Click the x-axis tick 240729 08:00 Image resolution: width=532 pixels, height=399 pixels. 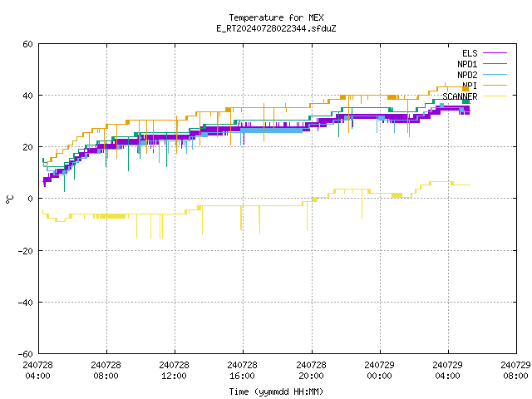click(515, 371)
